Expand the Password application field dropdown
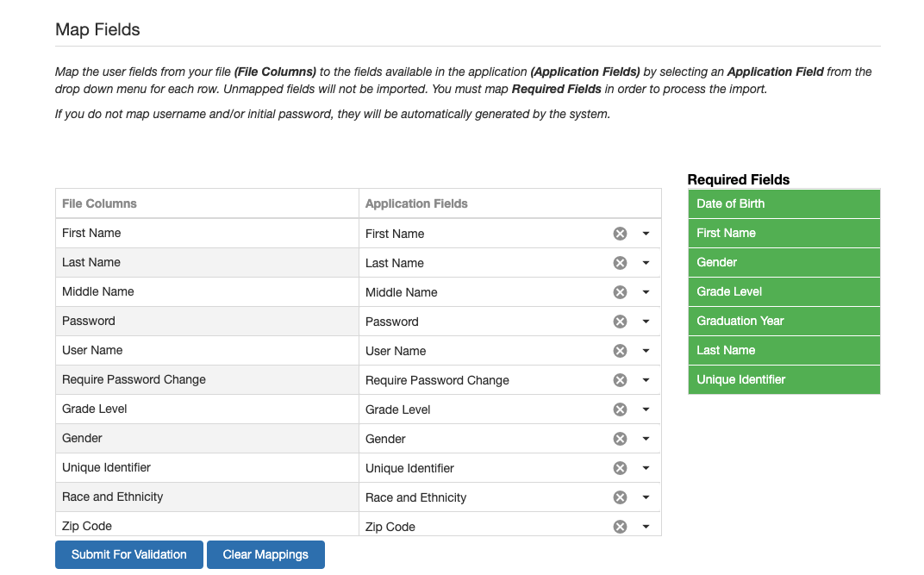The height and width of the screenshot is (575, 924). click(x=646, y=322)
